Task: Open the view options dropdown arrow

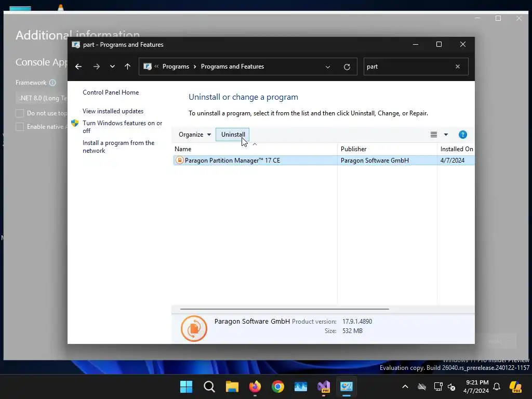Action: [x=446, y=135]
